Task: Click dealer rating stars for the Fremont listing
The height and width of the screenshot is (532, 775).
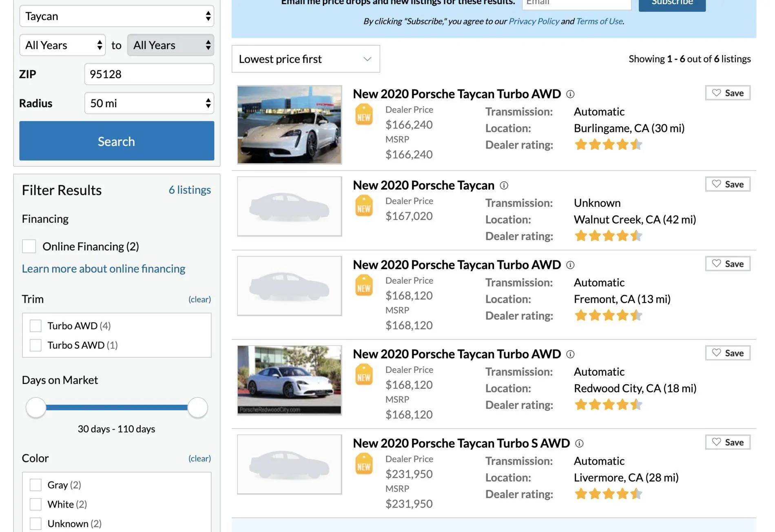Action: pos(608,316)
